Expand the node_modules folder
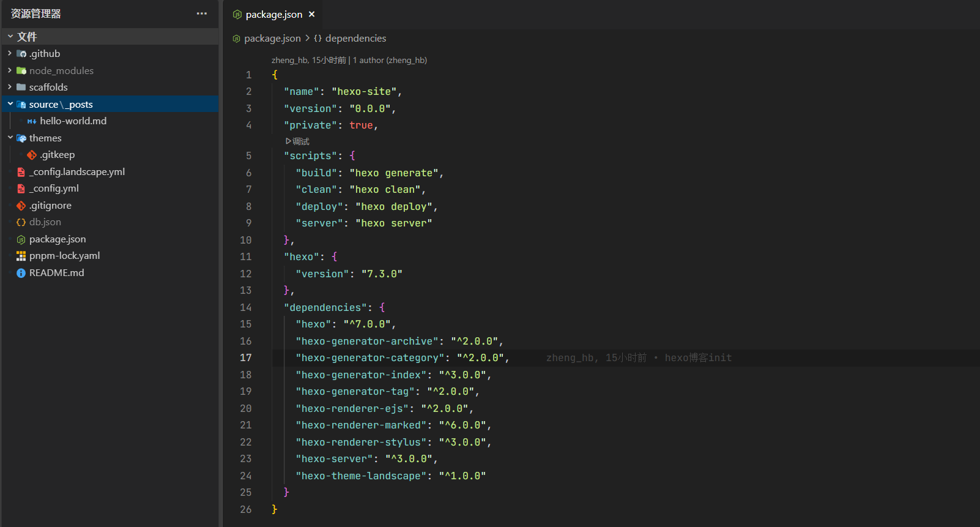980x527 pixels. (x=10, y=70)
